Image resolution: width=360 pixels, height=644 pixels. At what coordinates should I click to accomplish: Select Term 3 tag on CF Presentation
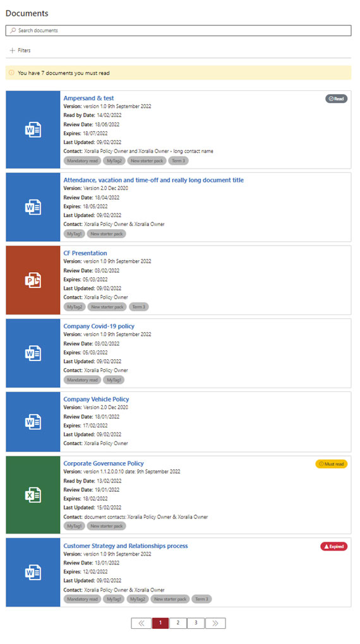pos(139,307)
